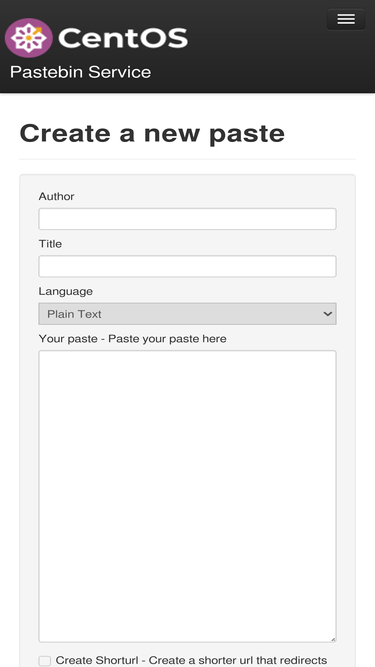This screenshot has width=375, height=667.
Task: Open the hamburger navigation menu
Action: pos(346,19)
